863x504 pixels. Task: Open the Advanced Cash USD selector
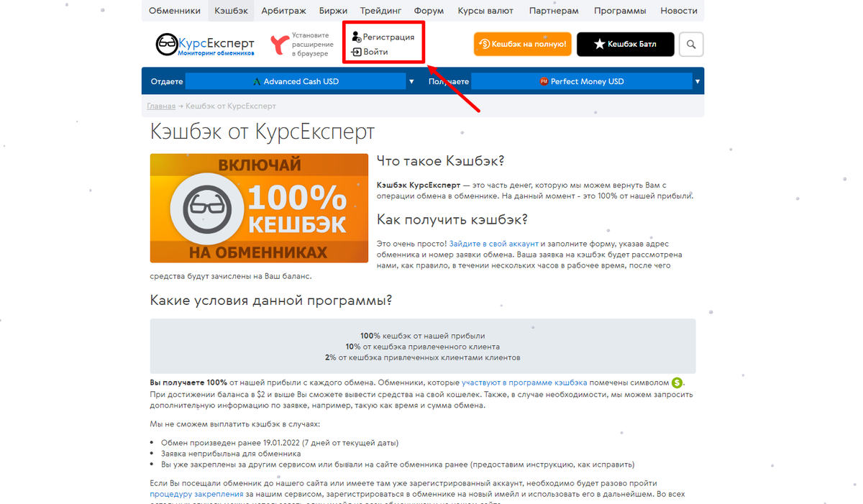pos(296,81)
